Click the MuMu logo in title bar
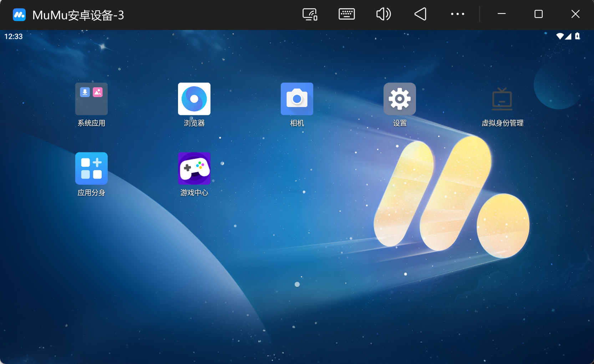Screen dimensions: 594x364 (x=19, y=15)
